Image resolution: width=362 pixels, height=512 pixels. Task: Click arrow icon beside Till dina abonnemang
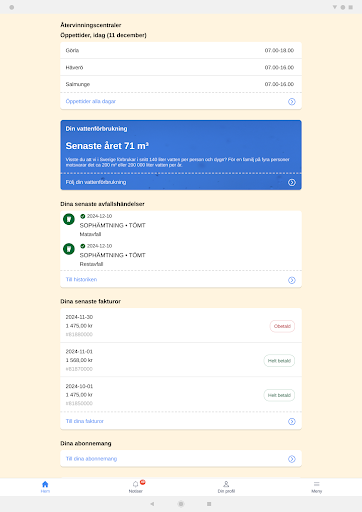point(292,459)
